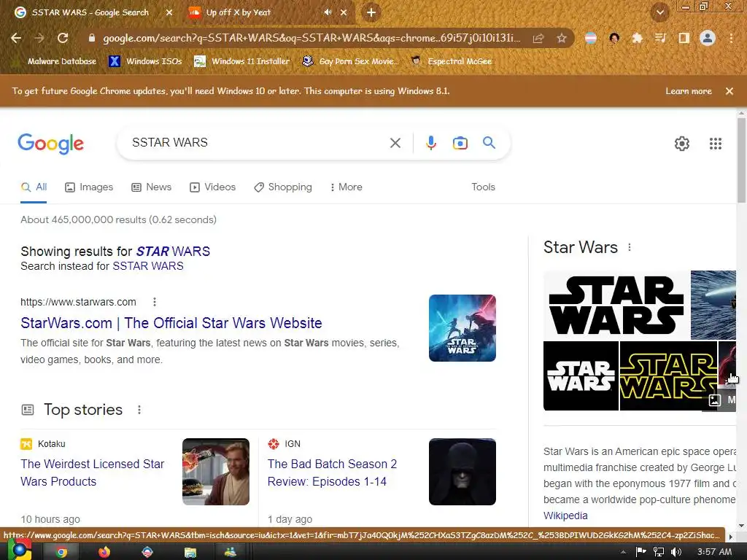Open Chrome's three-dot menu
This screenshot has width=747, height=560.
click(731, 38)
